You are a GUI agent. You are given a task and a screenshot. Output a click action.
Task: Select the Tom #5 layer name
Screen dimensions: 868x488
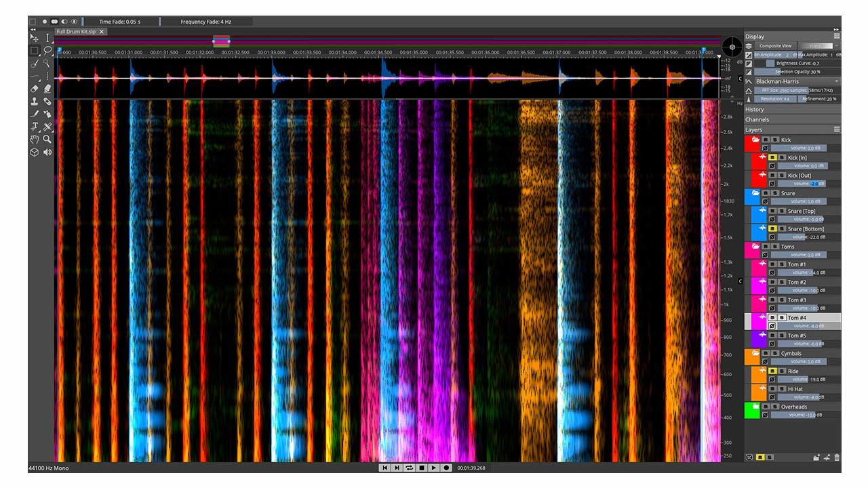click(797, 335)
